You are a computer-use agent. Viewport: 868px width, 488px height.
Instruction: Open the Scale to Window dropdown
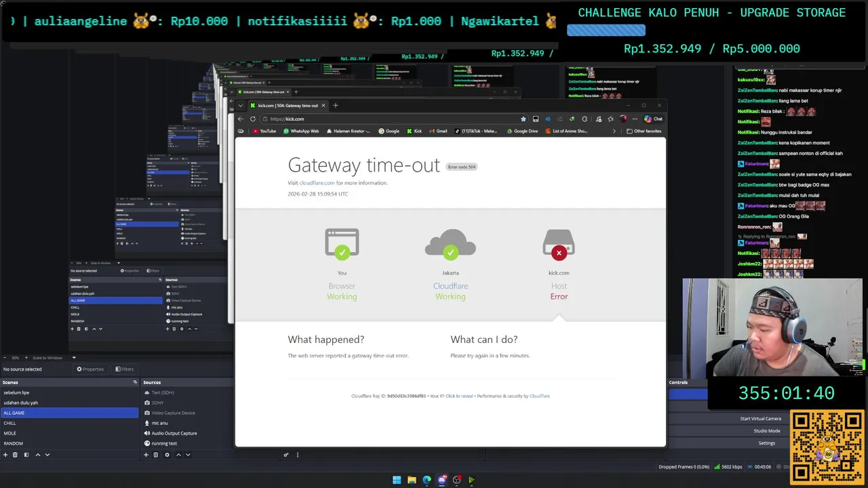(x=53, y=357)
